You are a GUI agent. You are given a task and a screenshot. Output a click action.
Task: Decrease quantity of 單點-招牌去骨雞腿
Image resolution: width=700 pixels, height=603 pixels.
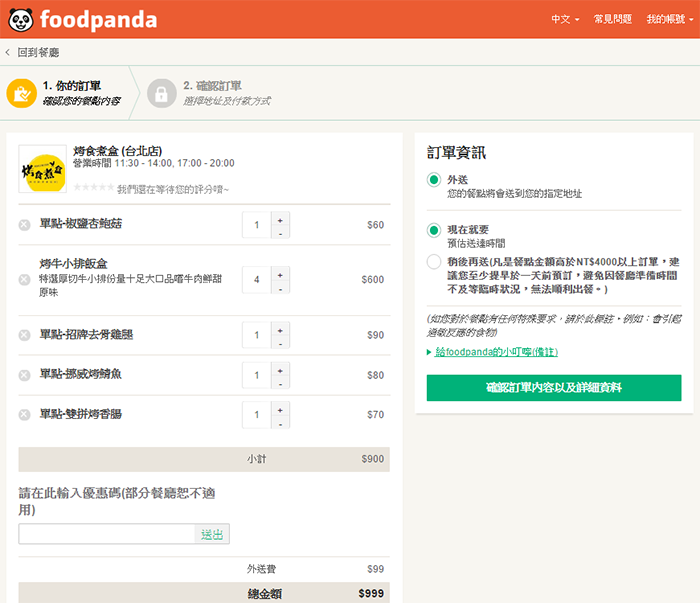(280, 343)
